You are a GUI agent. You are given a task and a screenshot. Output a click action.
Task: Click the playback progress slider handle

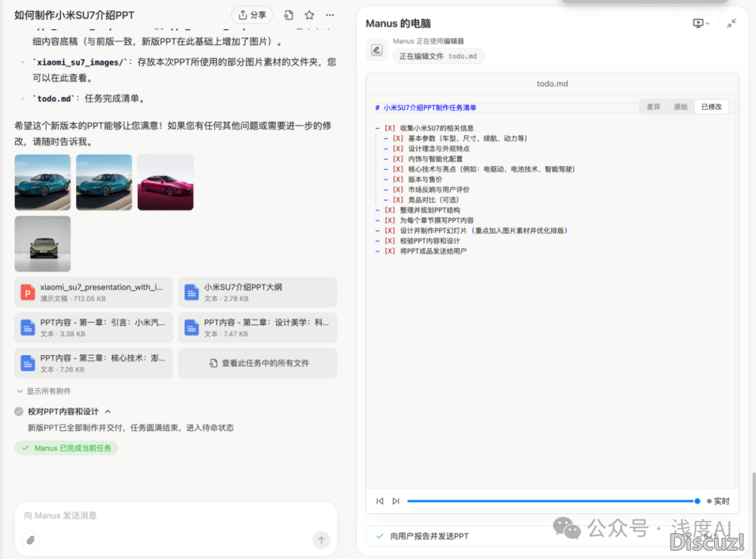click(697, 501)
